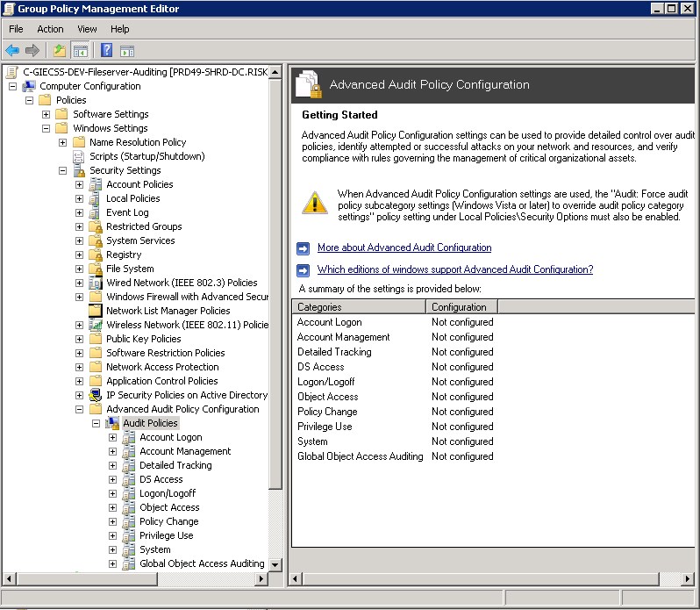Click the Policy Change tree icon
The height and width of the screenshot is (610, 700).
(129, 521)
